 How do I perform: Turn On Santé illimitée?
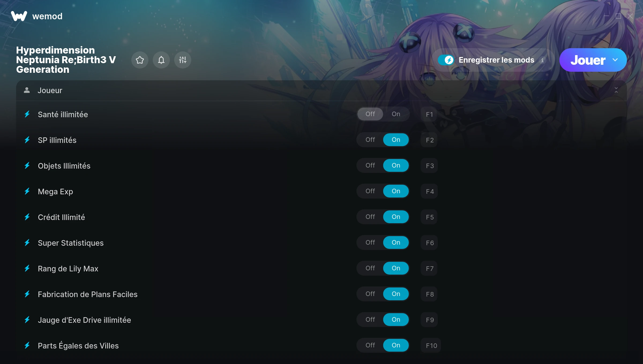(396, 114)
